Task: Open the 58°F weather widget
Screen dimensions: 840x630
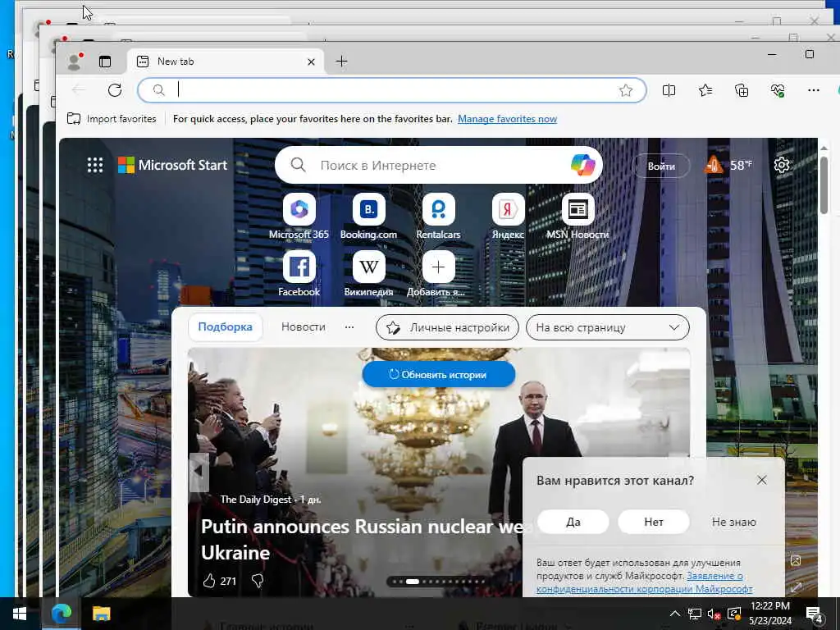Action: coord(728,165)
